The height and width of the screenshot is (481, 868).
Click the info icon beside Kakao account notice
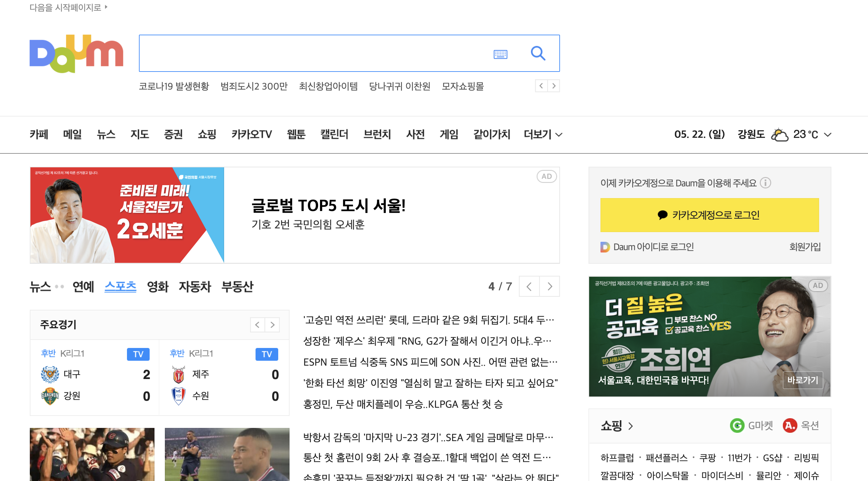(x=766, y=183)
